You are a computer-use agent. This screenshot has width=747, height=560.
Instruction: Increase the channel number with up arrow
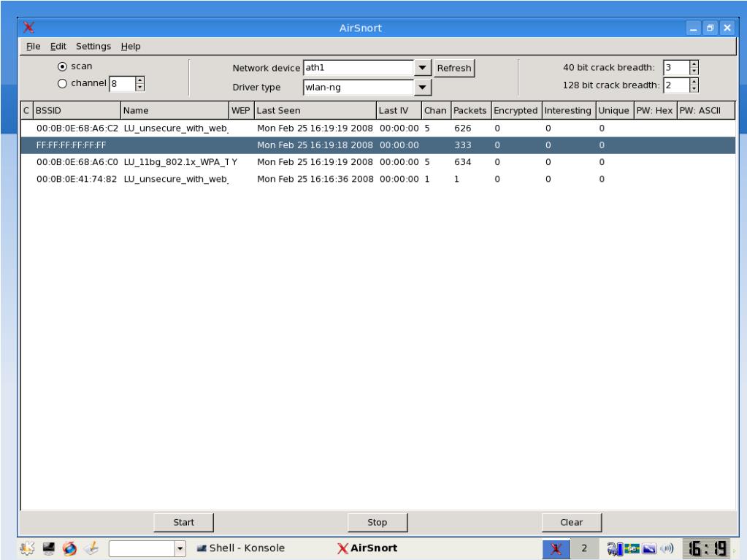click(139, 80)
